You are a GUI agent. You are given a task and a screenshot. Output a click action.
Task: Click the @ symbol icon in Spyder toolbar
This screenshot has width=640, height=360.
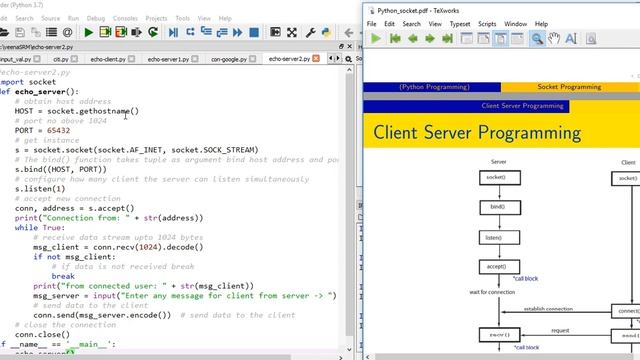[x=67, y=32]
